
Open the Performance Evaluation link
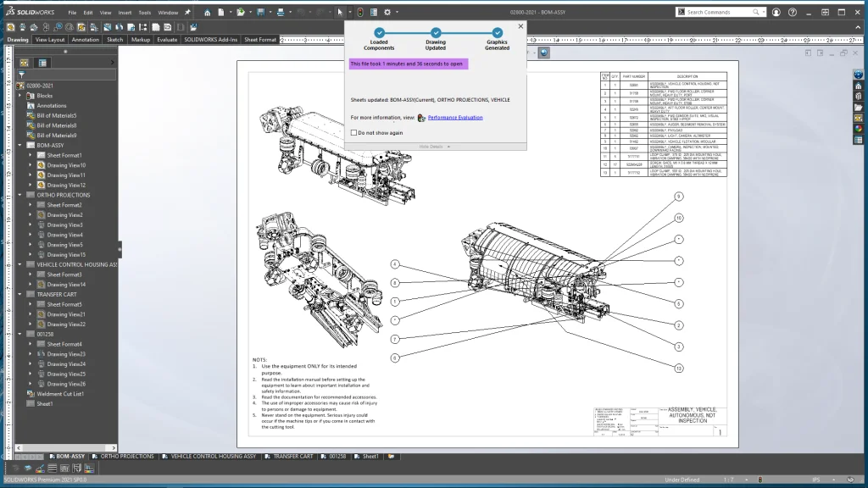tap(455, 118)
